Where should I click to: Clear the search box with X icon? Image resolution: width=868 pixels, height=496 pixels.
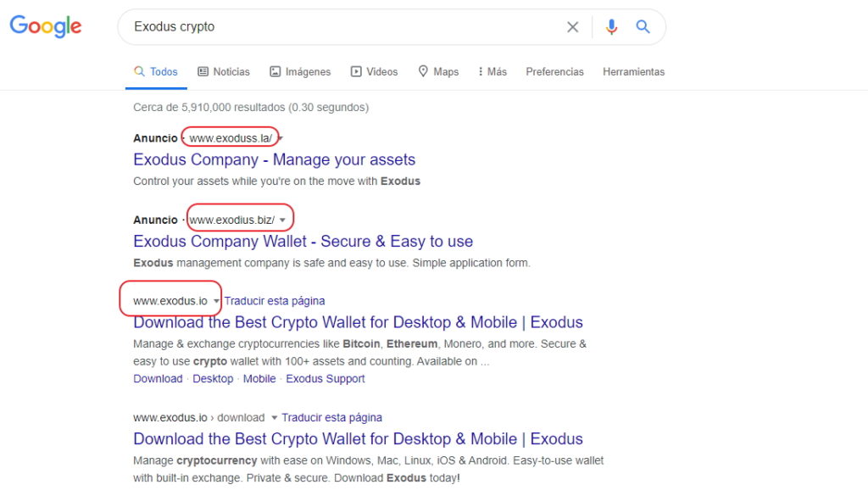[573, 26]
